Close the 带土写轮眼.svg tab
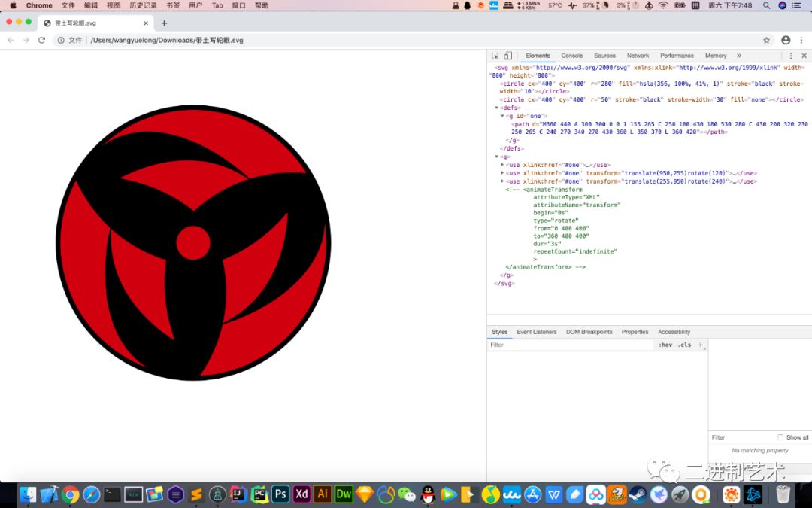The height and width of the screenshot is (508, 812). [146, 23]
